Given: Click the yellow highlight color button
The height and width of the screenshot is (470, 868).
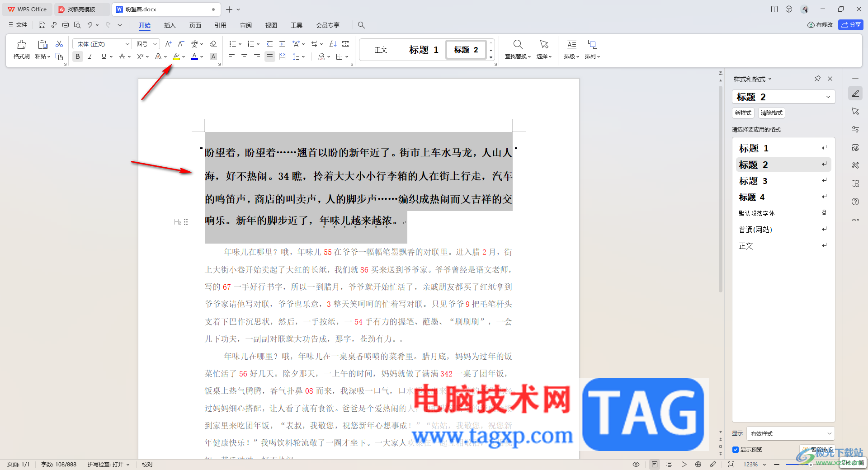Looking at the screenshot, I should tap(176, 56).
